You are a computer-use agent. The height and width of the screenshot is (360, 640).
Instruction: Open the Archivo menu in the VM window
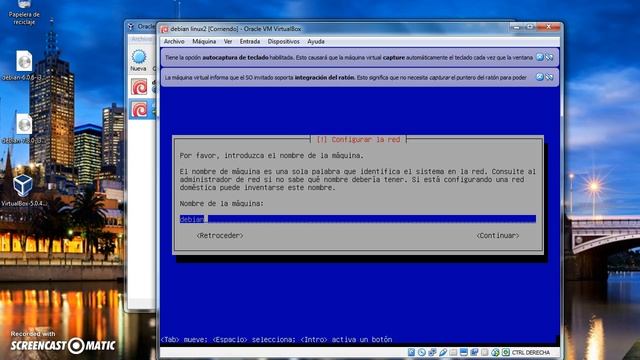click(x=174, y=42)
